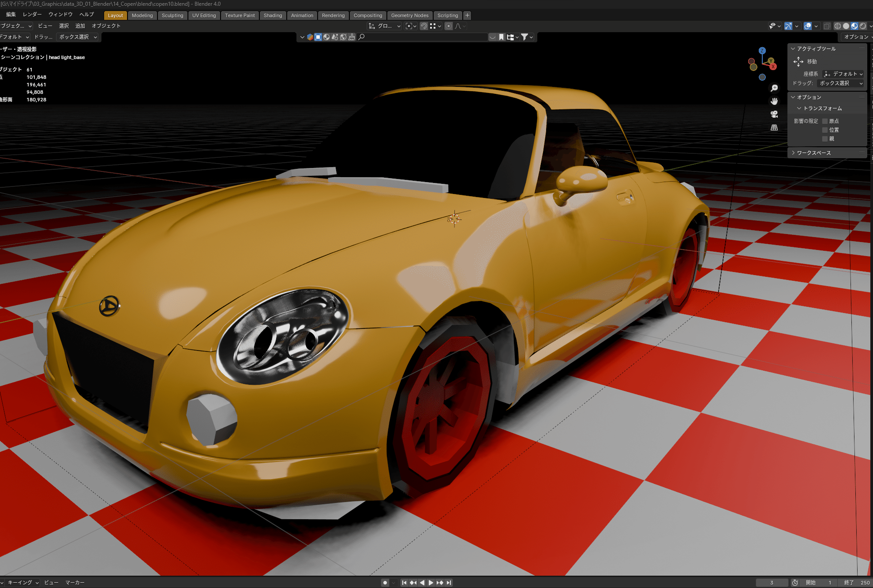
Task: Switch to rendered viewport shading mode
Action: click(862, 26)
